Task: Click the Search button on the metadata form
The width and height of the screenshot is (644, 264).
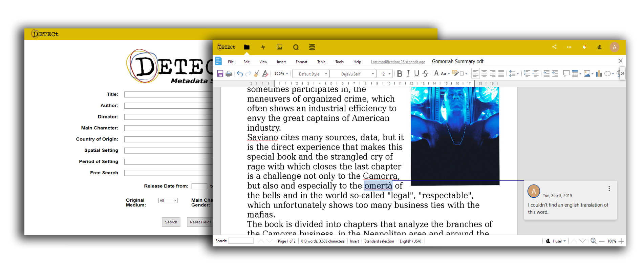Action: tap(171, 222)
